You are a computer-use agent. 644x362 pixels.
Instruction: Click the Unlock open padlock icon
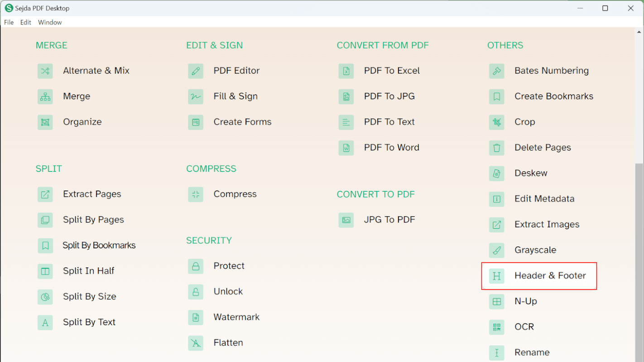[x=196, y=292]
